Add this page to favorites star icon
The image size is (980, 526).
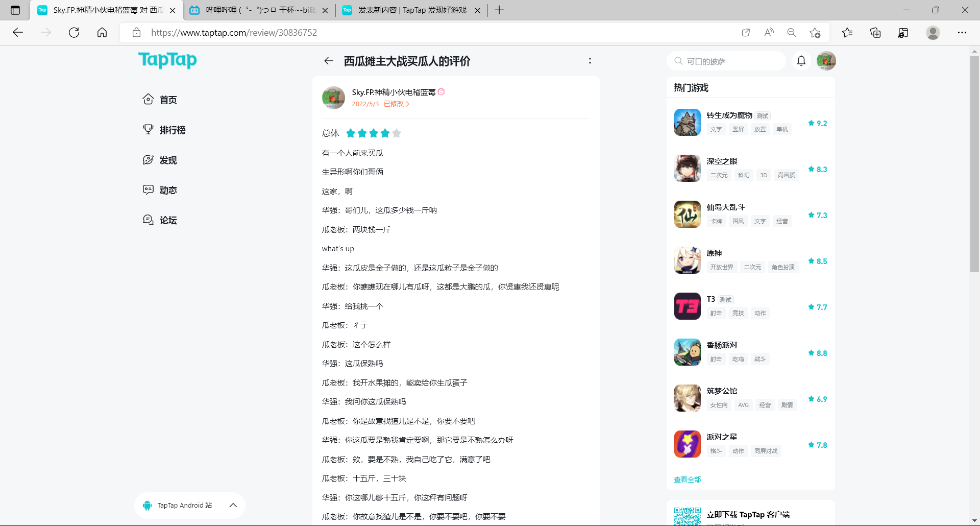coord(815,33)
